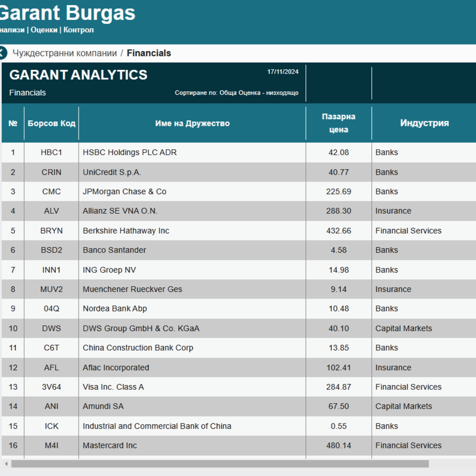Click price 40.77
Screen dimensions: 476x476
click(339, 172)
